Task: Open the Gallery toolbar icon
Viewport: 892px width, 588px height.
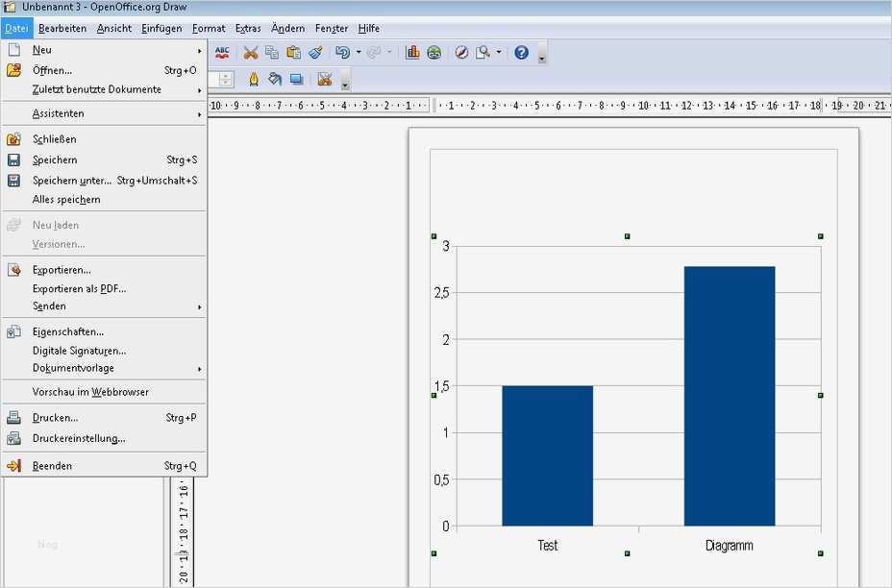Action: (434, 52)
